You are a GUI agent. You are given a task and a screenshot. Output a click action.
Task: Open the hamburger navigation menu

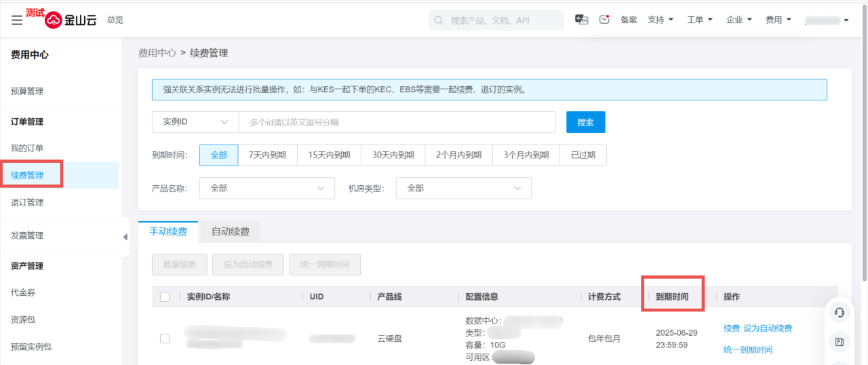[x=17, y=20]
